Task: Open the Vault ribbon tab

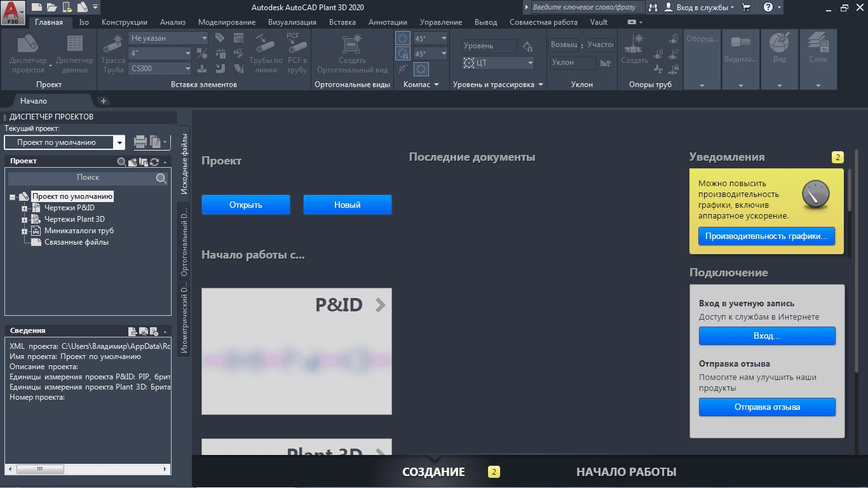Action: click(x=599, y=22)
